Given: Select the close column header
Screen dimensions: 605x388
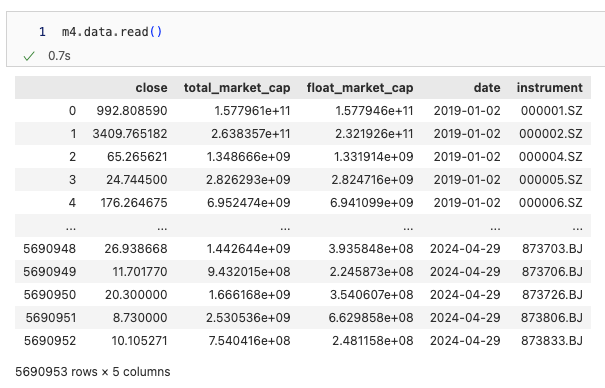Looking at the screenshot, I should click(x=151, y=88).
